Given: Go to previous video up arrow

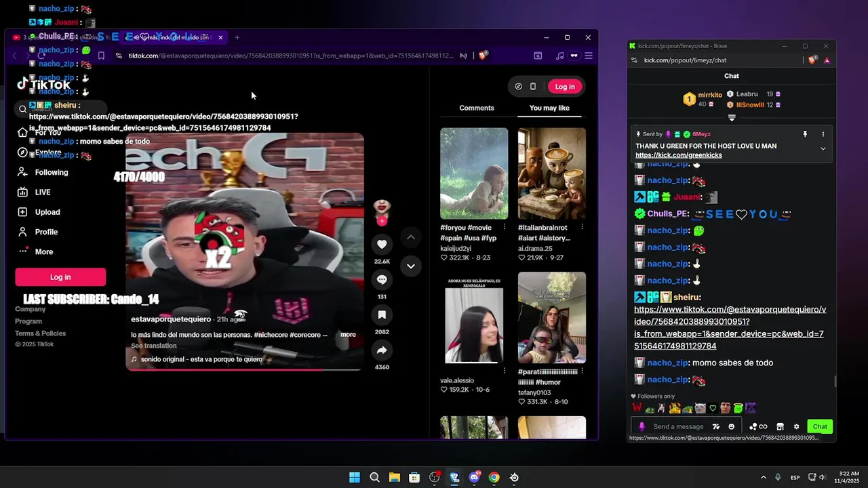Looking at the screenshot, I should coord(410,237).
